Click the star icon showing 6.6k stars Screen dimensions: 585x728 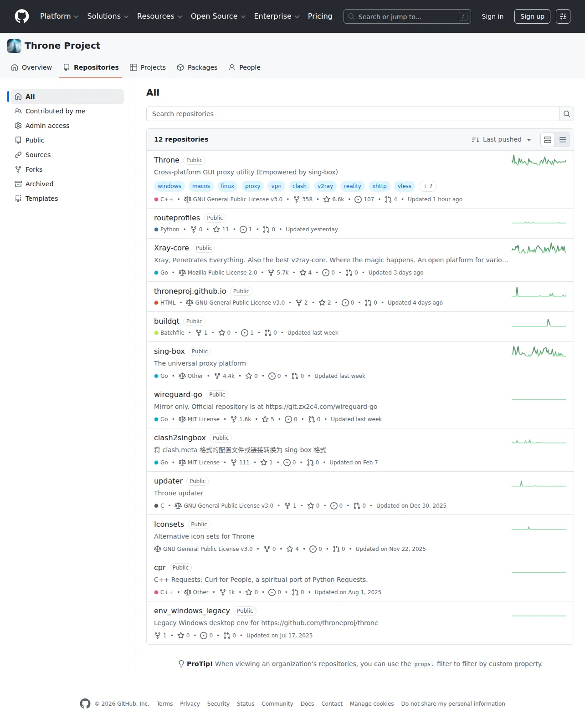[327, 199]
